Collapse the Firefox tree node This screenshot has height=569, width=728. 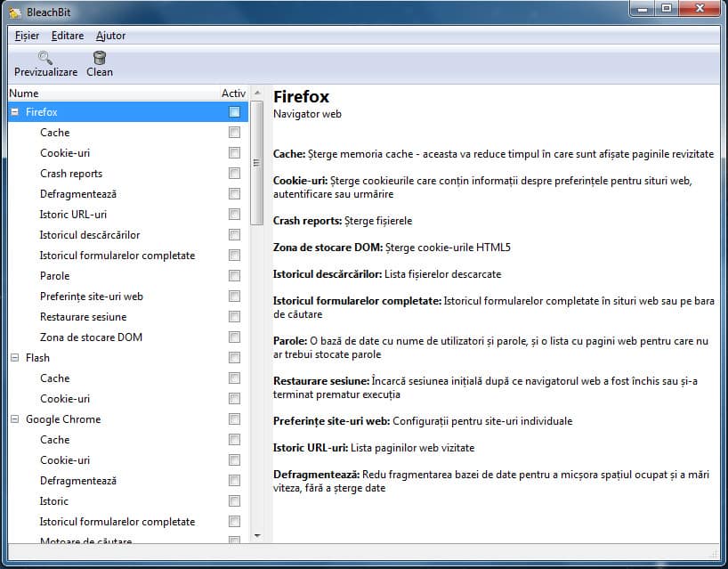[x=15, y=112]
